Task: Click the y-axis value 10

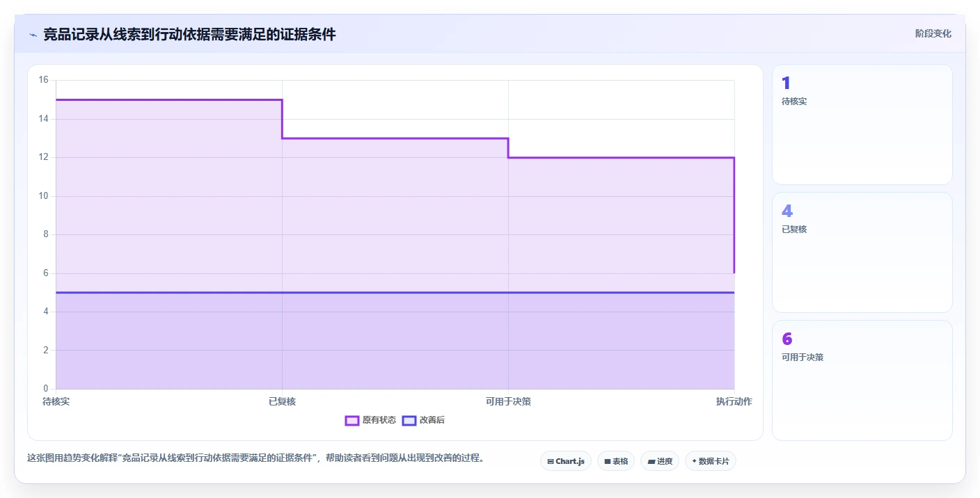Action: (x=44, y=196)
